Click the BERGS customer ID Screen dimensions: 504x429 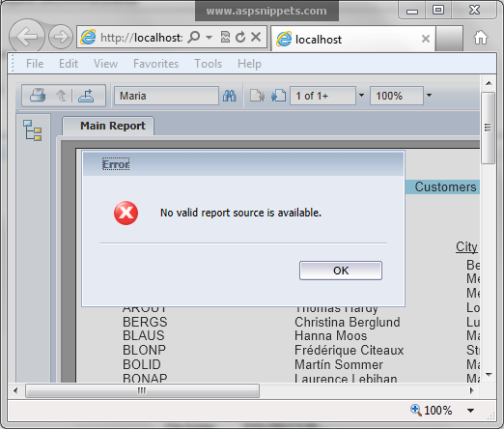click(x=145, y=322)
